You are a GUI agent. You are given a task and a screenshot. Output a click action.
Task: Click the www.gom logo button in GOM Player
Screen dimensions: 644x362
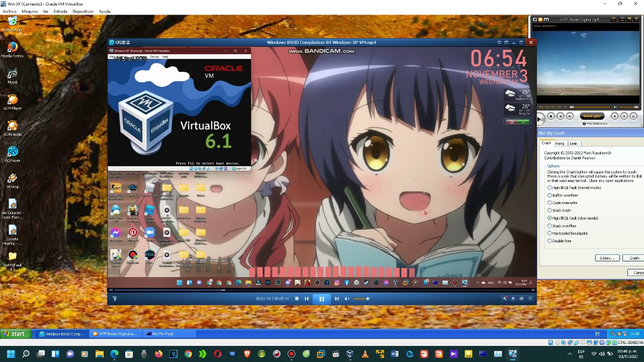click(x=592, y=116)
